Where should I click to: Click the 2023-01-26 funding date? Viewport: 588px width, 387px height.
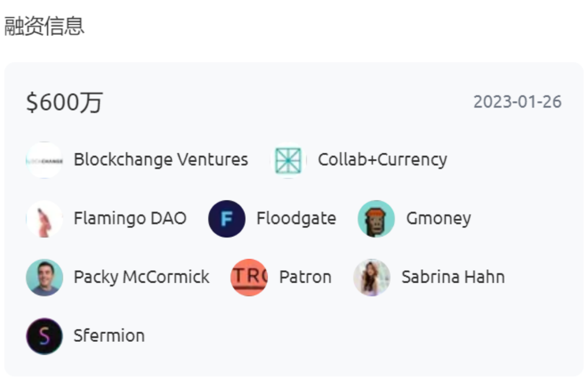[517, 102]
